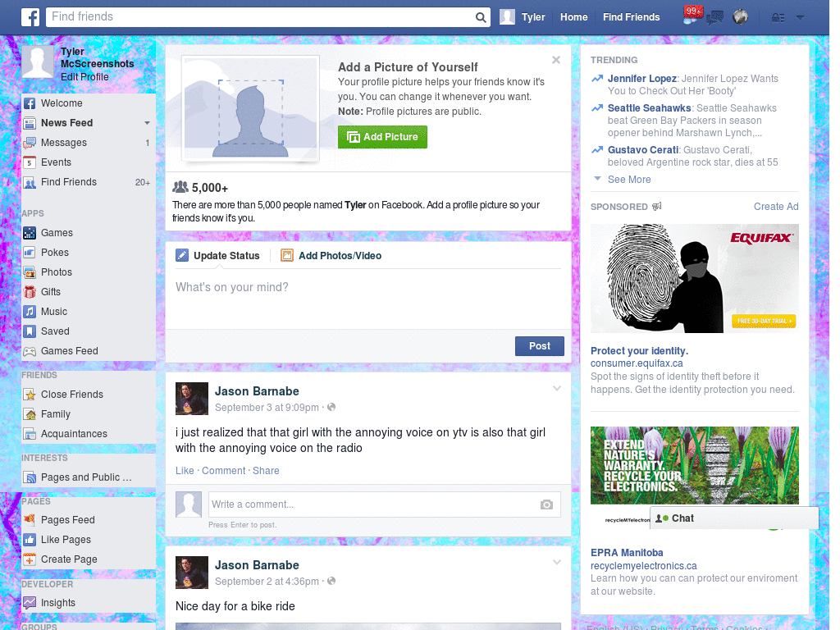Open recyclemyelectronics.ca link

coord(643,566)
